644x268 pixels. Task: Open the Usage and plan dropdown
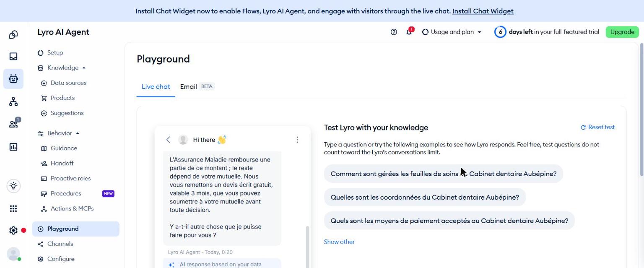click(x=452, y=32)
